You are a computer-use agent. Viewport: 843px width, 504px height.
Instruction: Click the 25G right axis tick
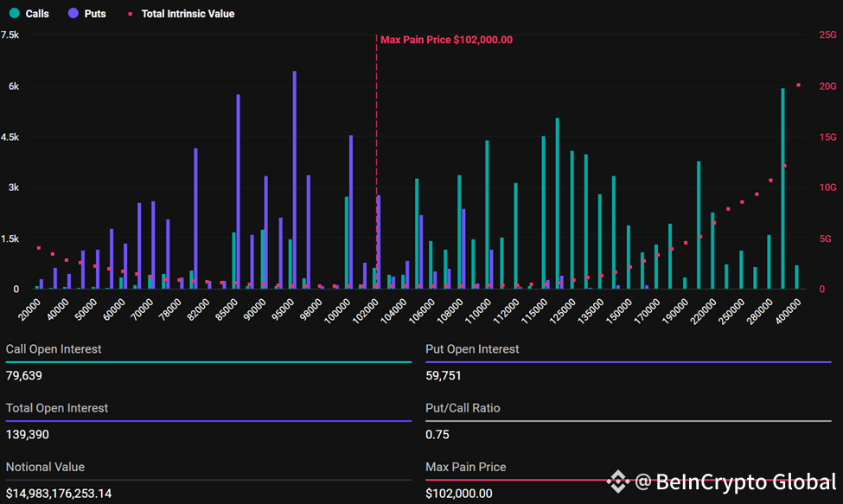828,35
